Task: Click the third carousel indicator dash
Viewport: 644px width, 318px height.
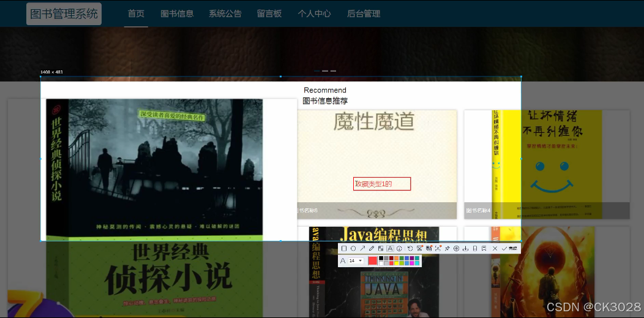Action: 333,71
